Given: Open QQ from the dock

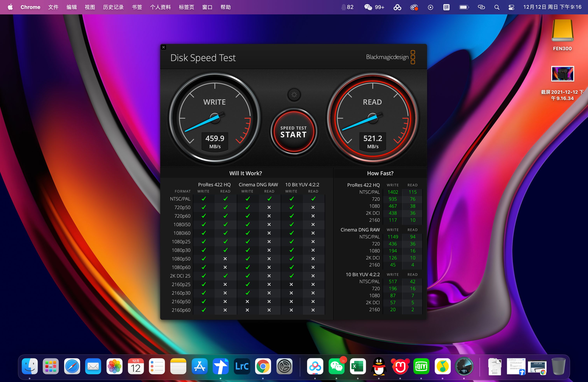Looking at the screenshot, I should click(379, 366).
